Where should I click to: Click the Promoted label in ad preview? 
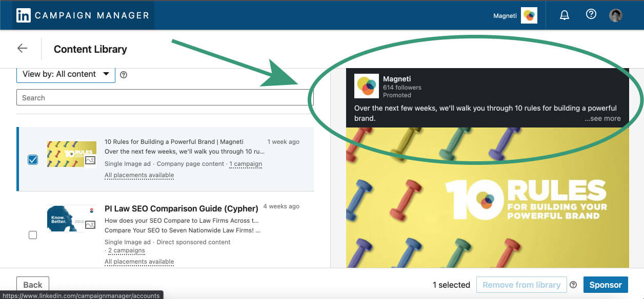click(397, 95)
